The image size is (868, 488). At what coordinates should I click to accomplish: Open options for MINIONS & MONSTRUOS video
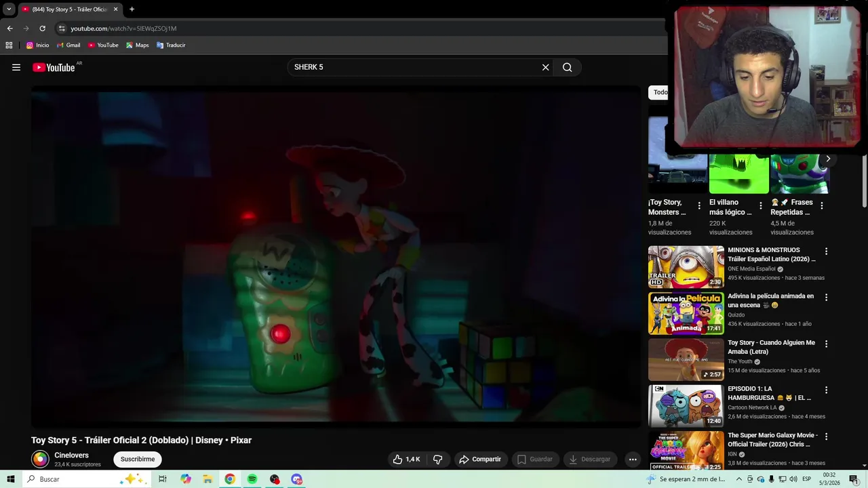[826, 251]
